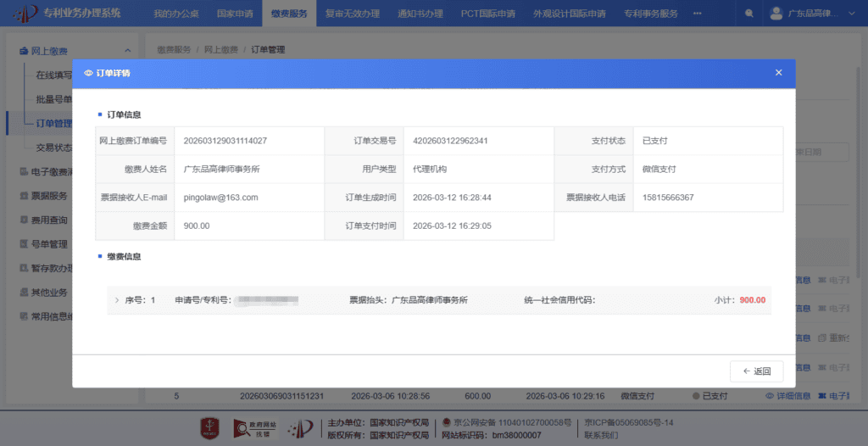Click the 网上缴费 sidebar icon
868x446 pixels.
tap(24, 51)
